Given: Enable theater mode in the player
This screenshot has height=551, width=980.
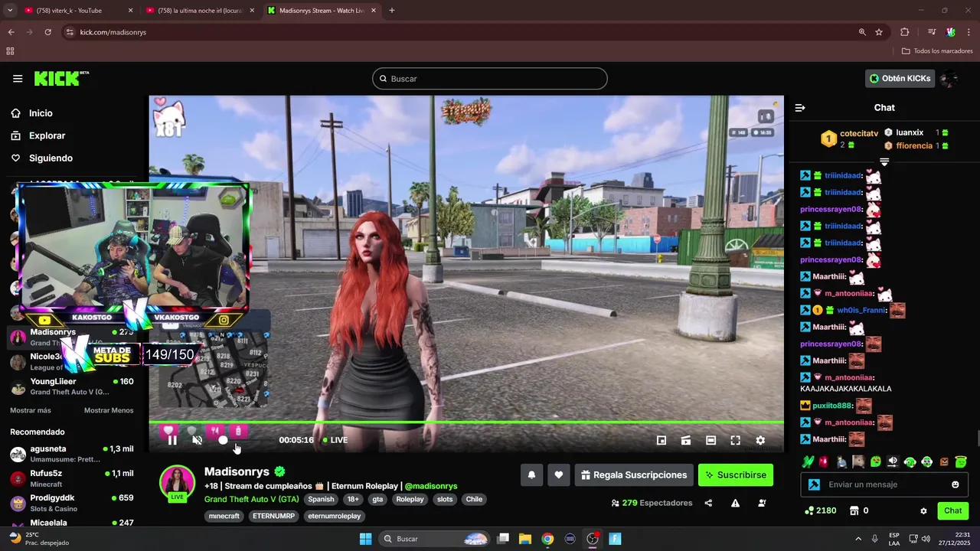Looking at the screenshot, I should click(710, 440).
